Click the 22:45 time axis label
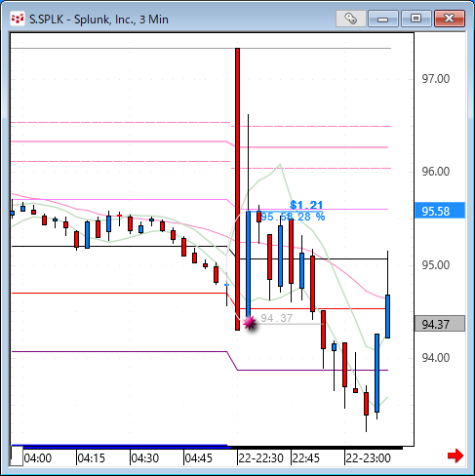The width and height of the screenshot is (475, 476). (x=306, y=458)
